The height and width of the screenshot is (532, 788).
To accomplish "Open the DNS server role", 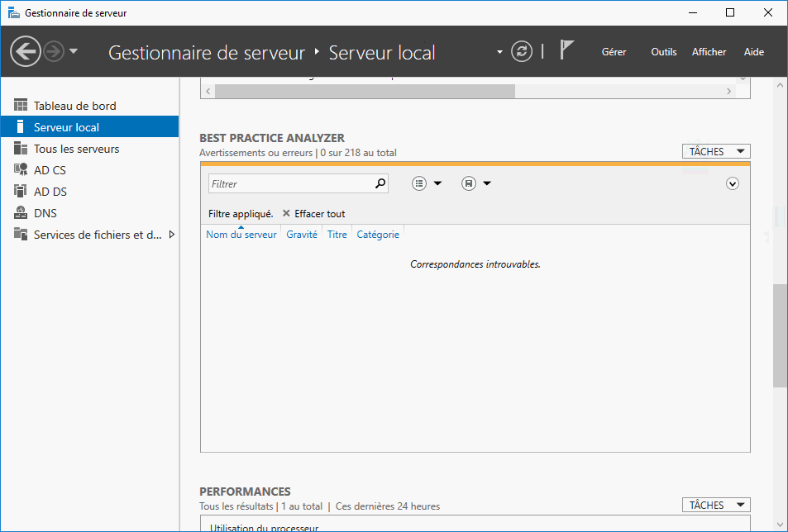I will (45, 213).
